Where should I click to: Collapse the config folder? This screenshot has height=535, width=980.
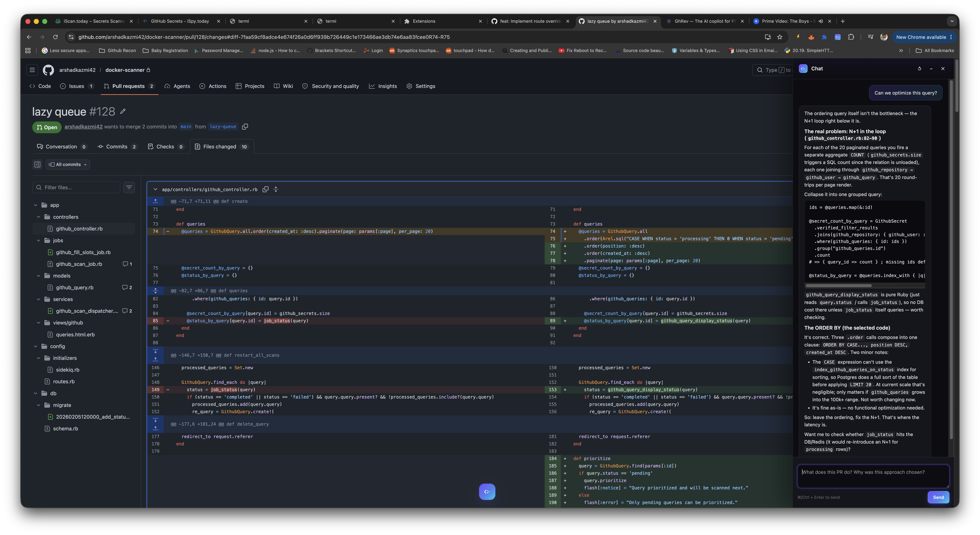(35, 346)
